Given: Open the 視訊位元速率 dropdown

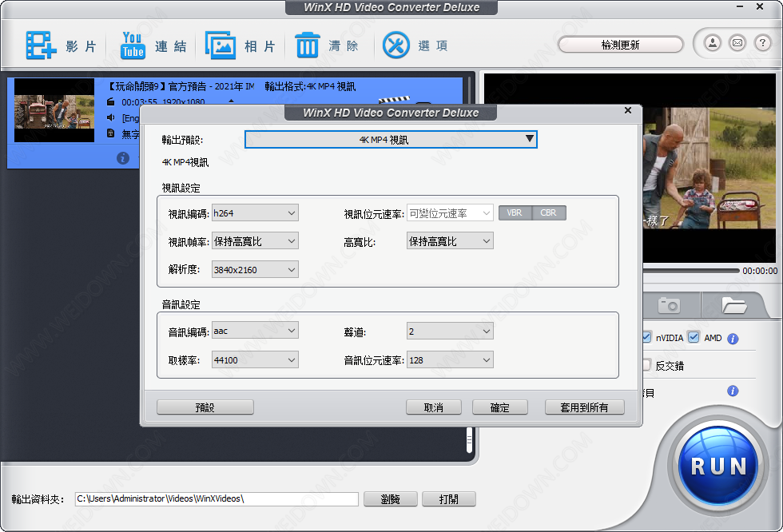Looking at the screenshot, I should click(450, 213).
